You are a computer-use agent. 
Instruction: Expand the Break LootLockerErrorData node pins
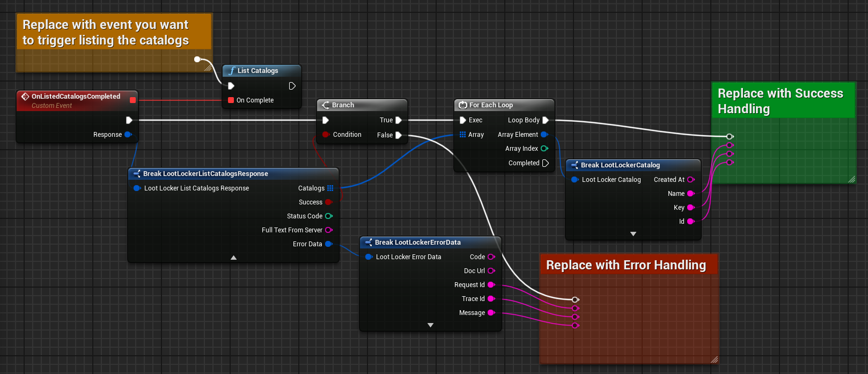click(x=430, y=325)
